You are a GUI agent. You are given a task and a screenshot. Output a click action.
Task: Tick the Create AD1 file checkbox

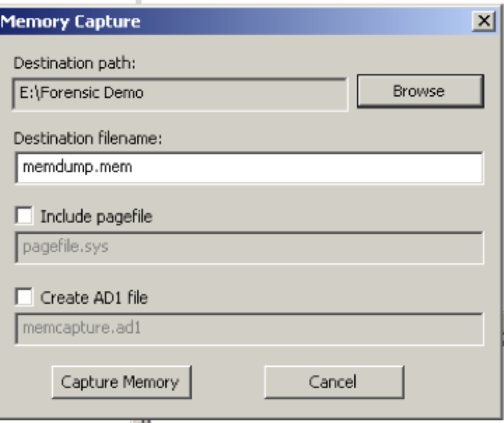[25, 297]
